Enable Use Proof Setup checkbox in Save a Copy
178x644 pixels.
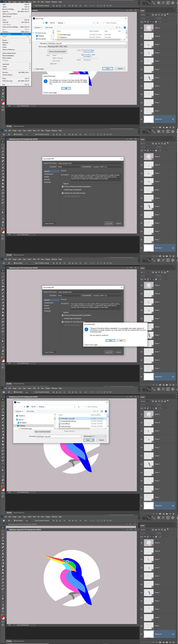[82, 50]
